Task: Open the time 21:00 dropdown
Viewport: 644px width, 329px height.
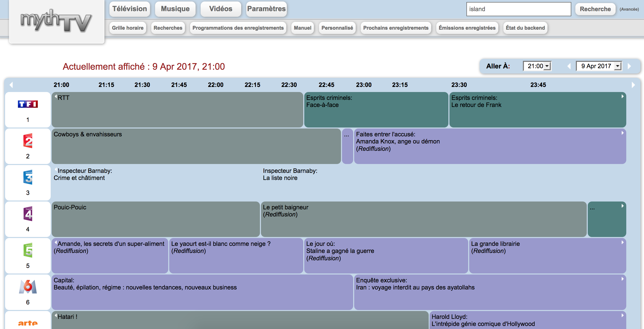Action: pos(537,66)
